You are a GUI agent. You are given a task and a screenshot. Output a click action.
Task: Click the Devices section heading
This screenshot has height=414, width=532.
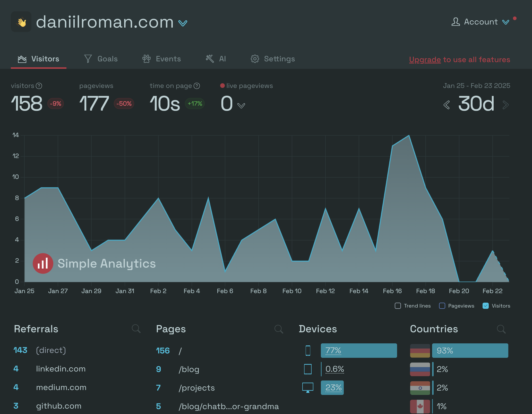coord(318,329)
